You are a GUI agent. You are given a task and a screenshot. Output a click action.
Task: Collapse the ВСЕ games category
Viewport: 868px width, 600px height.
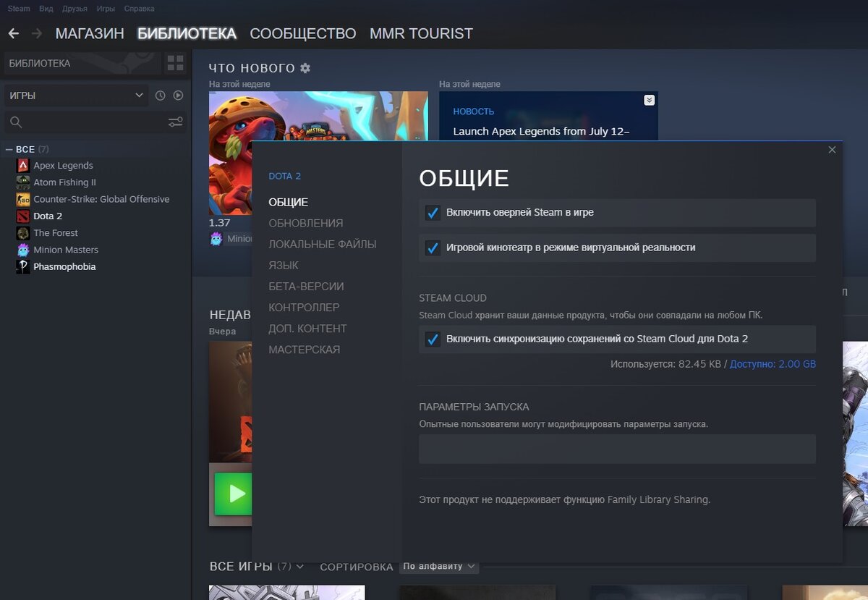[9, 149]
